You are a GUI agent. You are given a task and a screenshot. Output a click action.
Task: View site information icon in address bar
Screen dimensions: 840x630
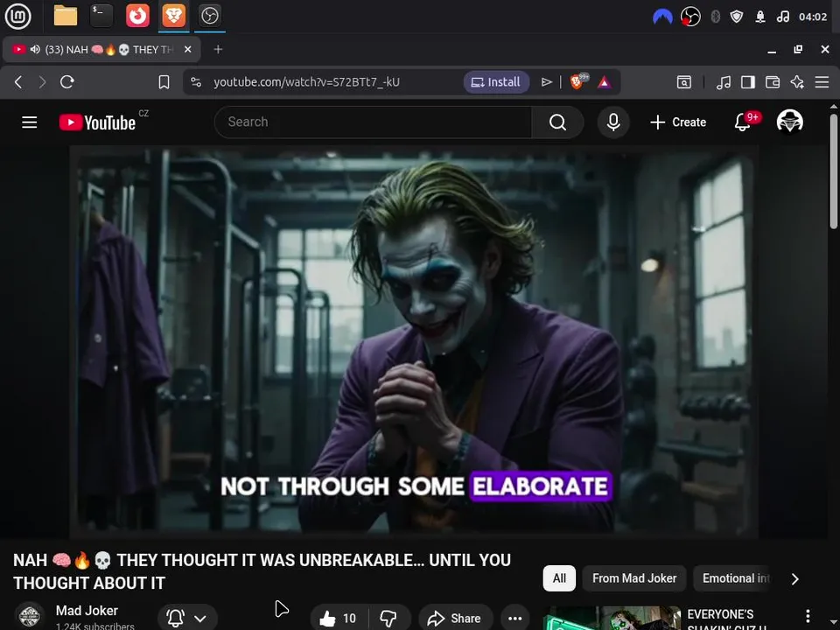pos(196,82)
